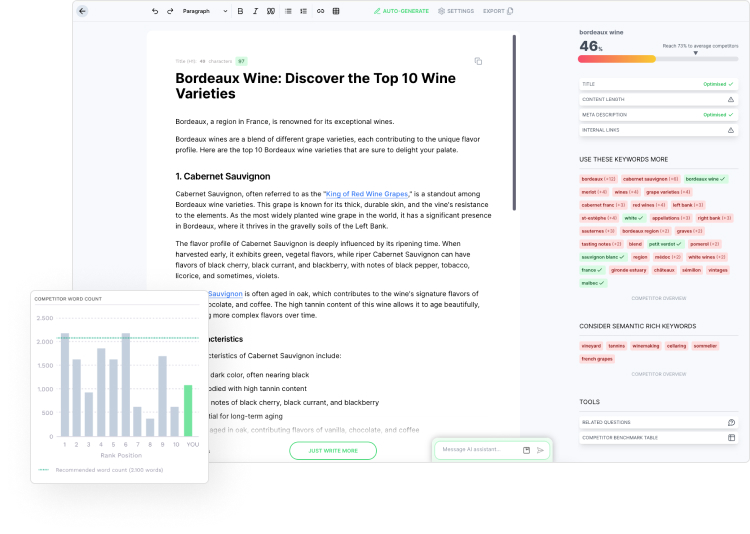750x534 pixels.
Task: Select the green 'sauvignon blanc' keyword tag
Action: pos(603,257)
